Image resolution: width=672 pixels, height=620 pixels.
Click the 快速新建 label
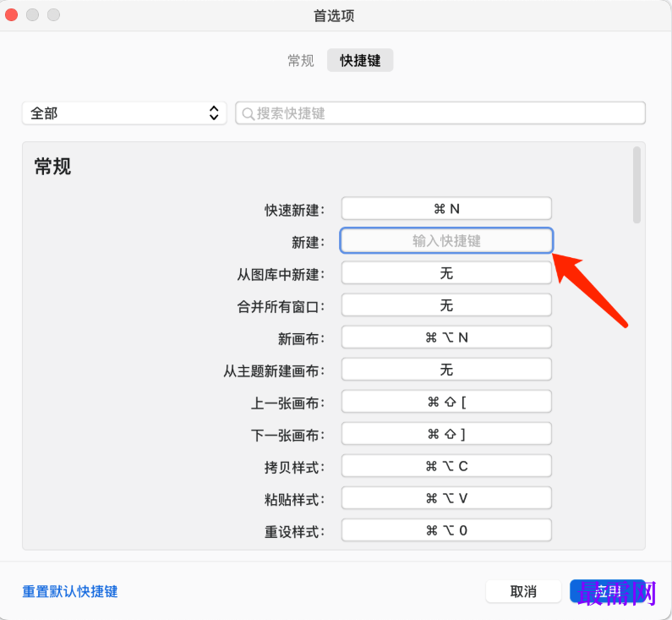coord(295,210)
